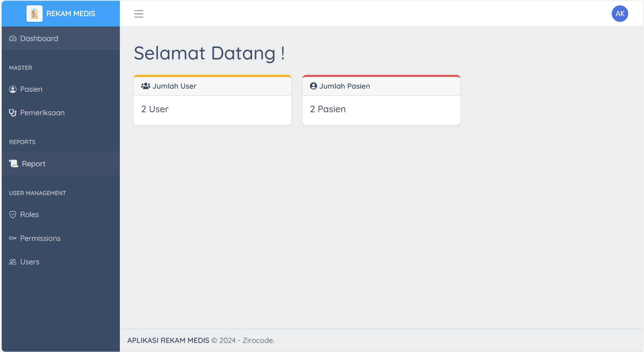Viewport: 644px width, 352px height.
Task: Click the Dashboard speedometer icon
Action: 13,39
